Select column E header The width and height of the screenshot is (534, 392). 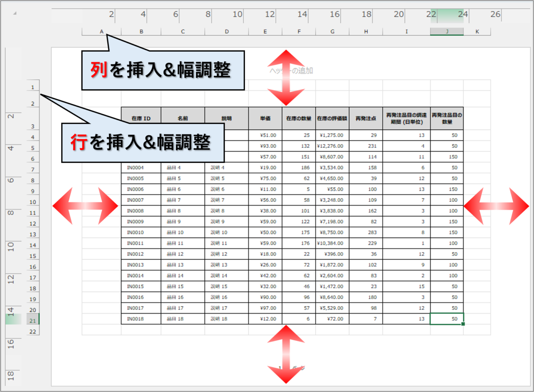point(265,31)
